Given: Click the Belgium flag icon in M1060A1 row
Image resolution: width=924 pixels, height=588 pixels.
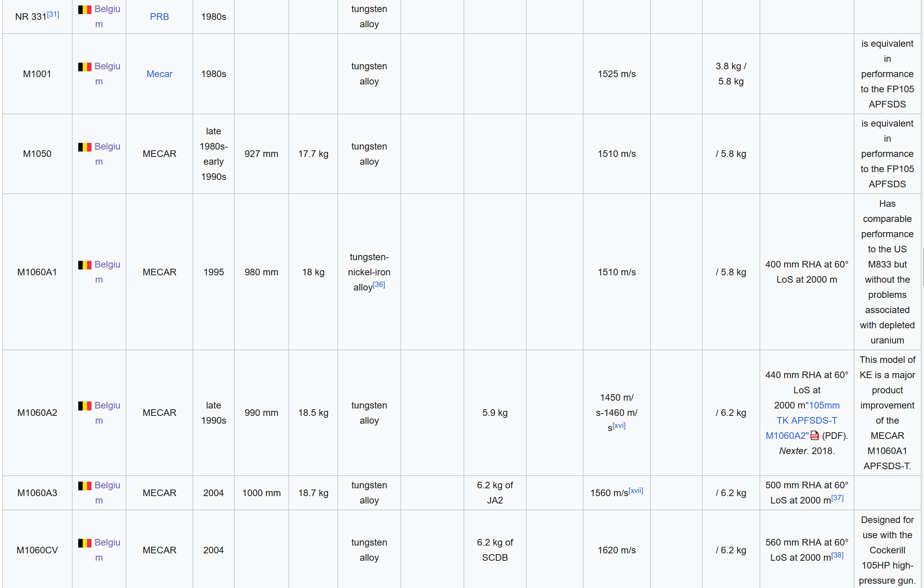Looking at the screenshot, I should (84, 265).
